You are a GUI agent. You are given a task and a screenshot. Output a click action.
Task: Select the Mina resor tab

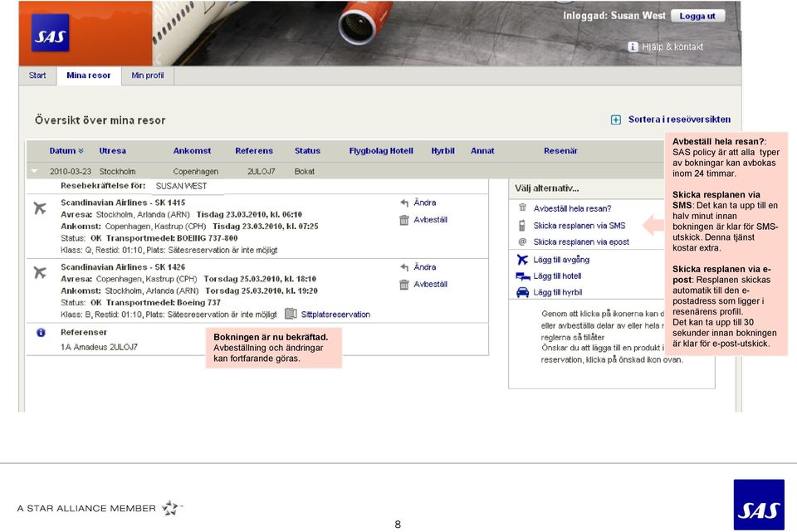(x=89, y=76)
